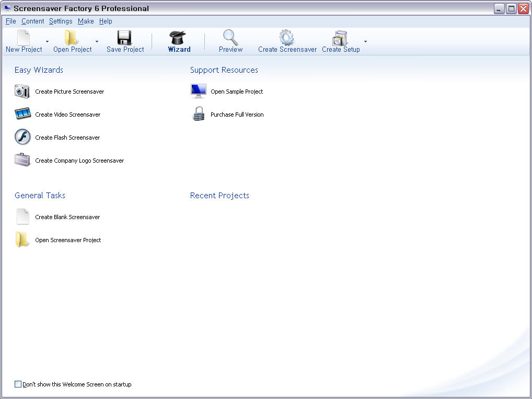The height and width of the screenshot is (399, 532).
Task: Enable Don't show this Welcome Screen checkbox
Action: click(x=18, y=384)
